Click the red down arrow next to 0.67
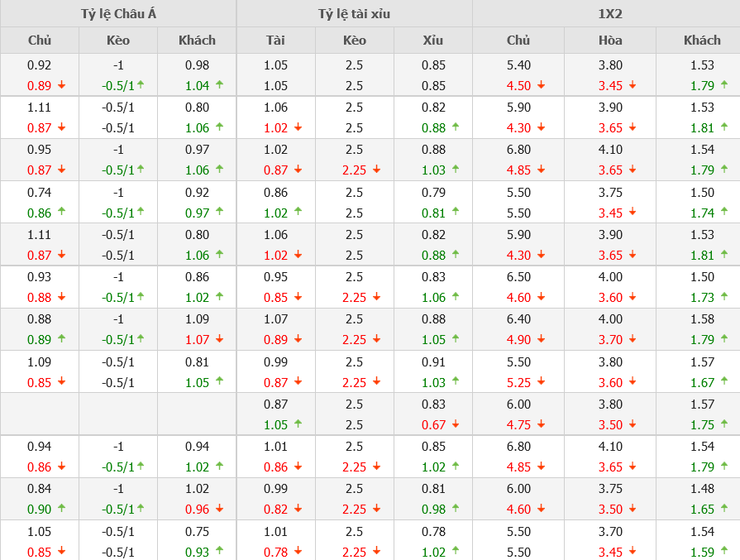740x560 pixels. [456, 424]
